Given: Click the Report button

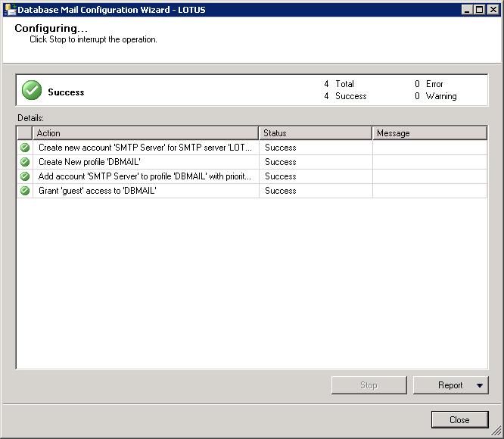Looking at the screenshot, I should [450, 385].
